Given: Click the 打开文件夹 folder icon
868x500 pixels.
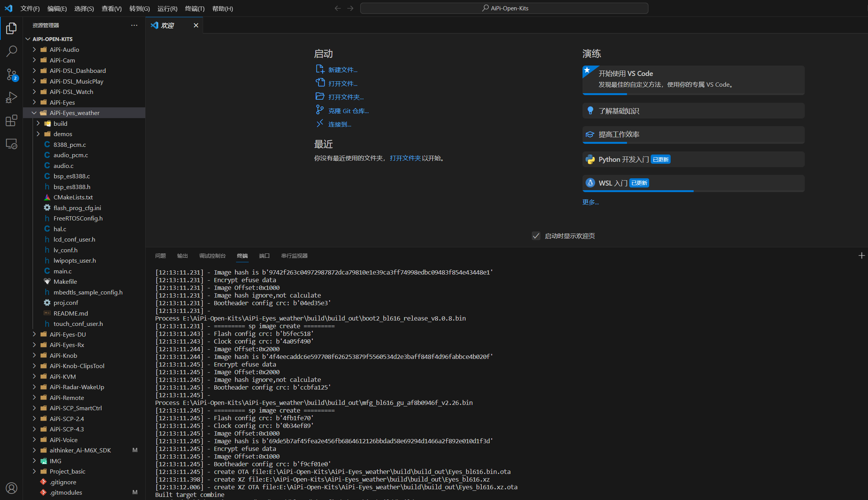Looking at the screenshot, I should [x=320, y=96].
